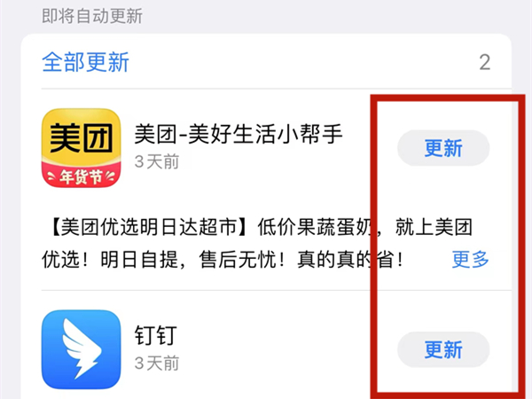Screen dimensions: 532x399
Task: Click the 真的真的省！ phrase in description
Action: pyautogui.click(x=350, y=260)
